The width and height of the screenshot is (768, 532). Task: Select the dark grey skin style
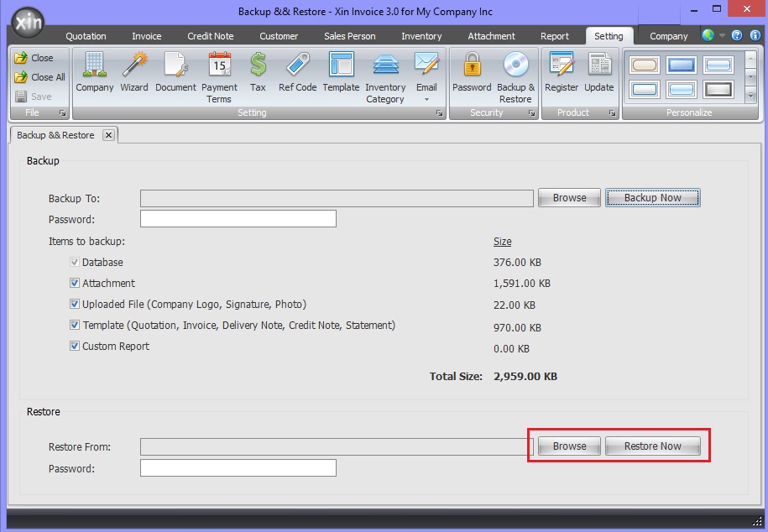click(718, 90)
